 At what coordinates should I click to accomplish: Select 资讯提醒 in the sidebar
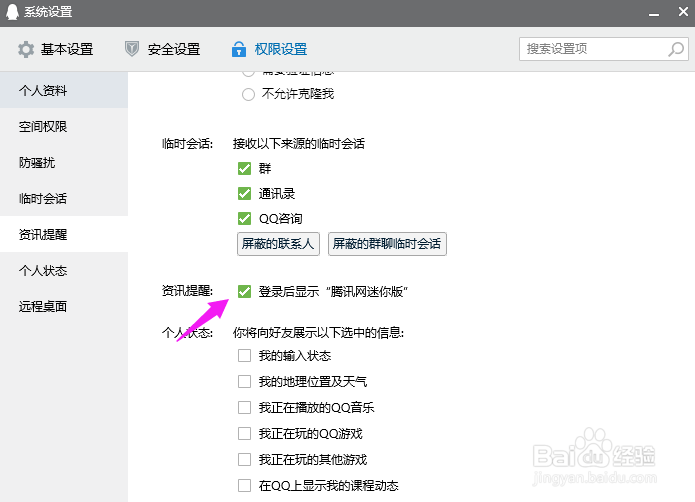coord(64,234)
